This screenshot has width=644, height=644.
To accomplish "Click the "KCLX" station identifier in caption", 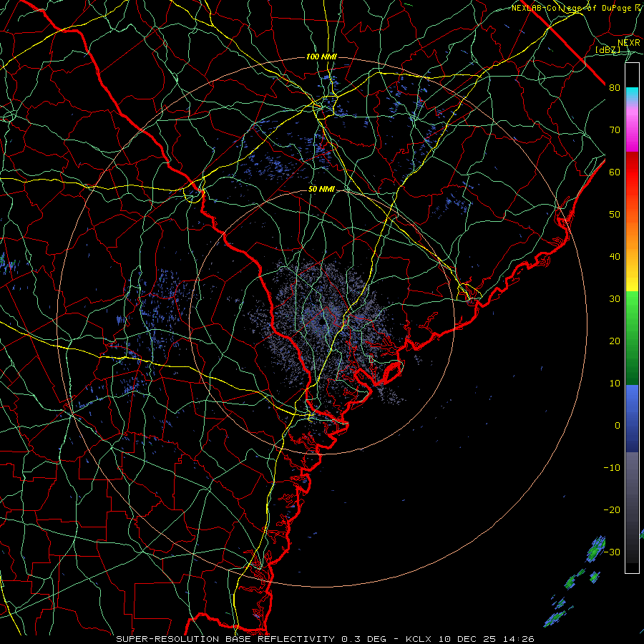I will click(419, 639).
